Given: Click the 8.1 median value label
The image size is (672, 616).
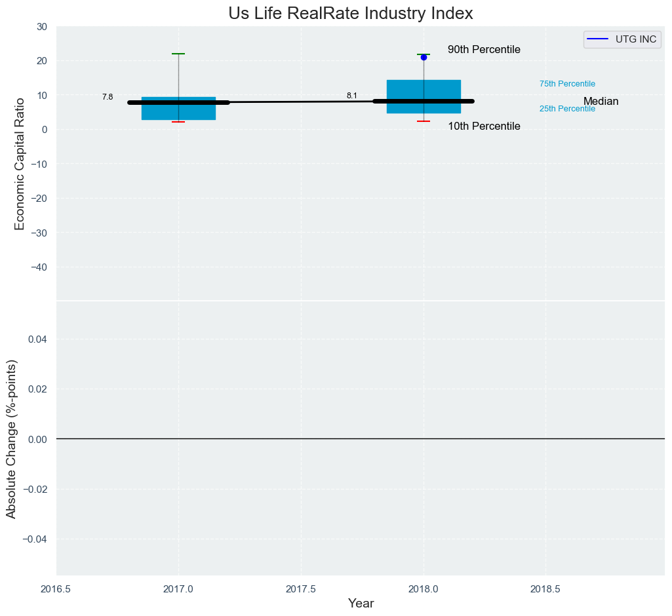Looking at the screenshot, I should tap(352, 96).
